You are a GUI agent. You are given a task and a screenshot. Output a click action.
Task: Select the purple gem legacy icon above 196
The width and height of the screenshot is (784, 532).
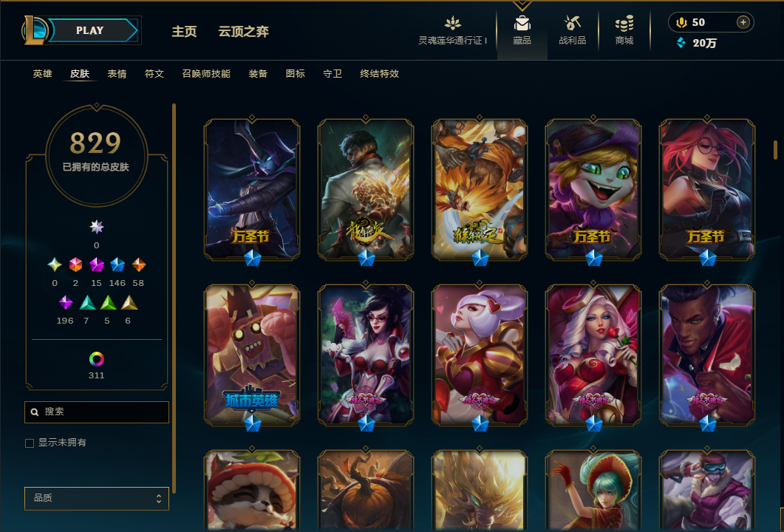click(66, 302)
